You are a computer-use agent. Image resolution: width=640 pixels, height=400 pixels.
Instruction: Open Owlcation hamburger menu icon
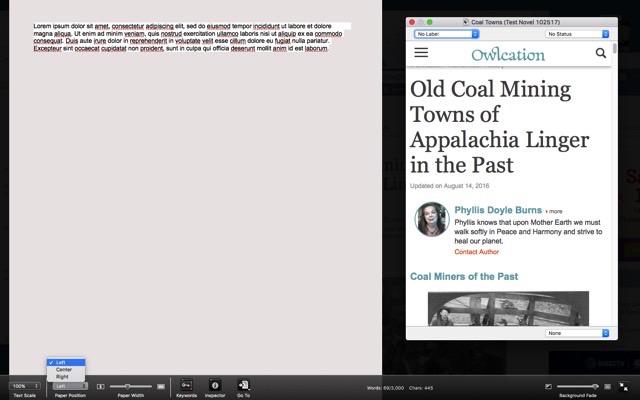coord(421,52)
